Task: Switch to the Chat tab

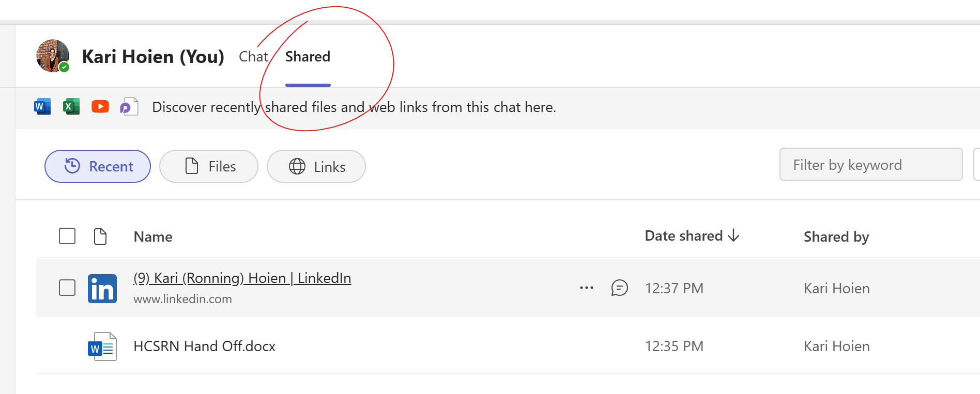Action: click(x=253, y=56)
